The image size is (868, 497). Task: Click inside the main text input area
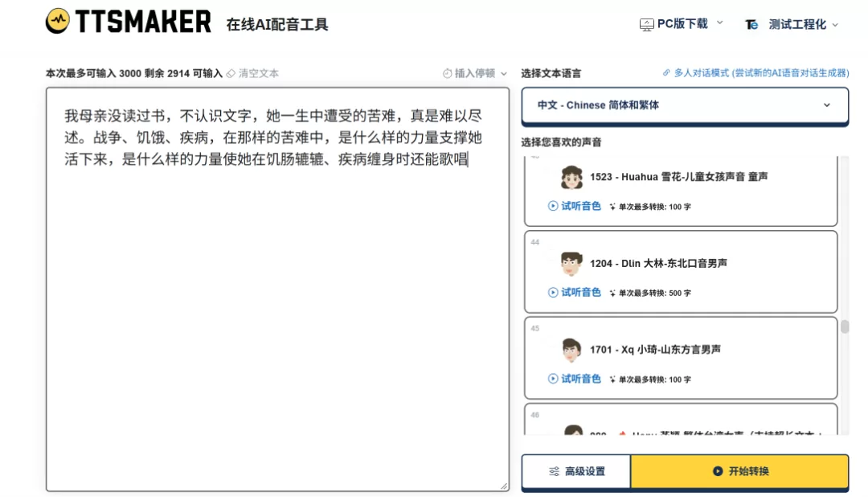[x=277, y=290]
